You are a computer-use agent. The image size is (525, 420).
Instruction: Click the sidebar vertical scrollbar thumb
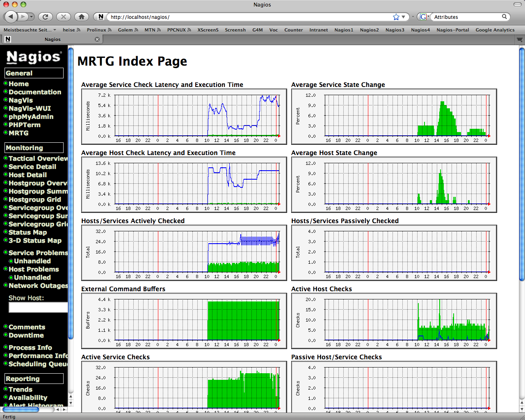point(71,193)
